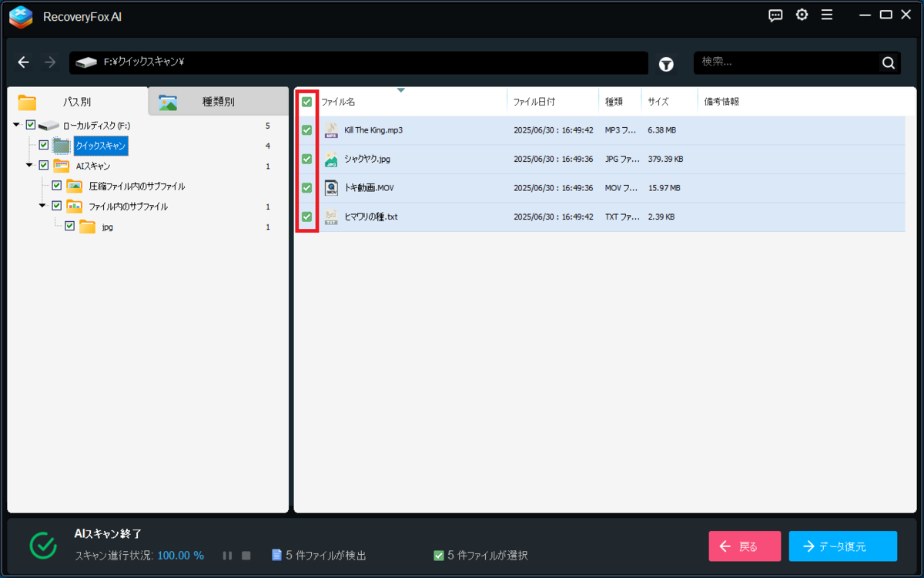Select file name Kill The King.mp3

point(373,130)
